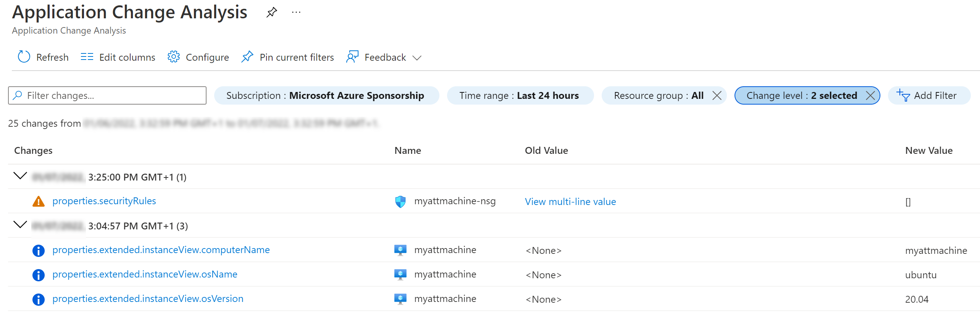Screen dimensions: 980x313
Task: Click the Pin current filters icon
Action: [247, 57]
